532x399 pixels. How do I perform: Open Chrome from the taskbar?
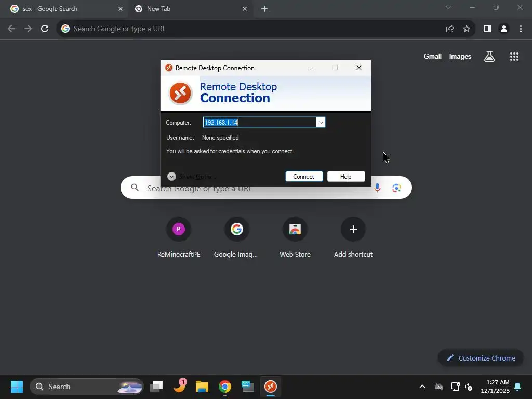(x=224, y=387)
